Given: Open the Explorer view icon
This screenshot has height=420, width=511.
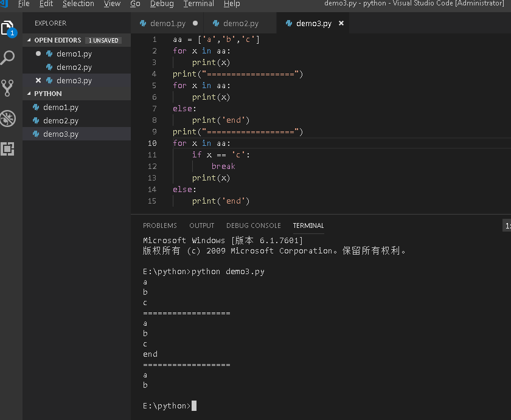Looking at the screenshot, I should [9, 27].
